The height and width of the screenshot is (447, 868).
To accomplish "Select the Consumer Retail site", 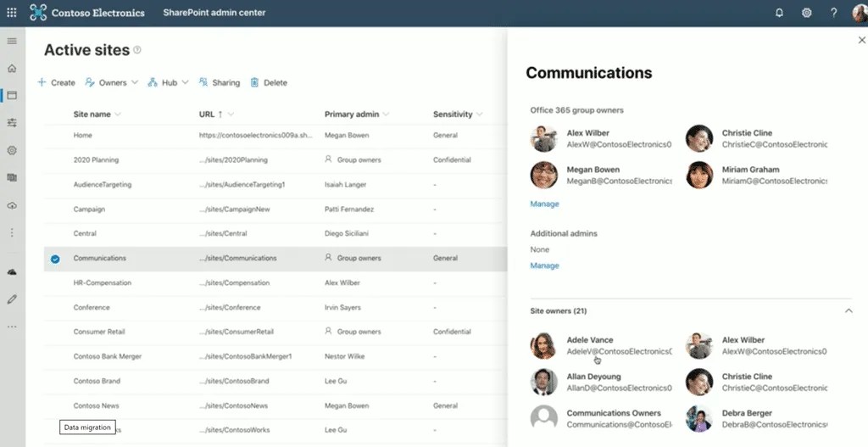I will click(x=275, y=332).
